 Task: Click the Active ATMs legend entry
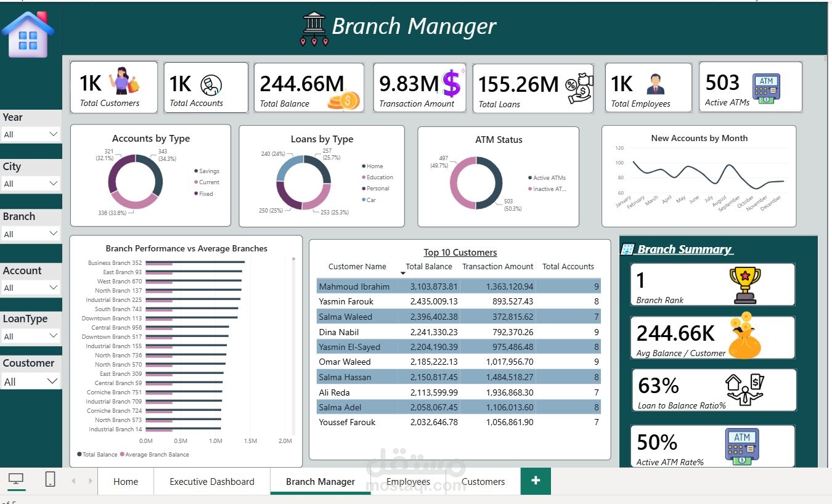(x=547, y=178)
